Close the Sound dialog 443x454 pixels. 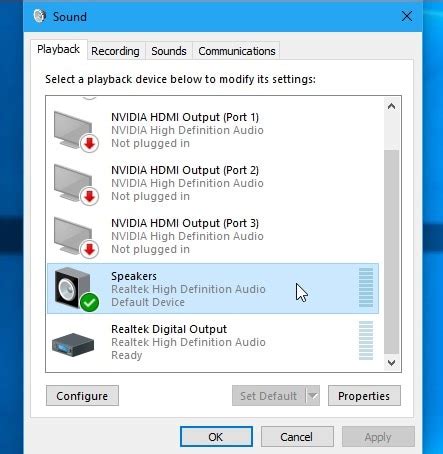(407, 16)
